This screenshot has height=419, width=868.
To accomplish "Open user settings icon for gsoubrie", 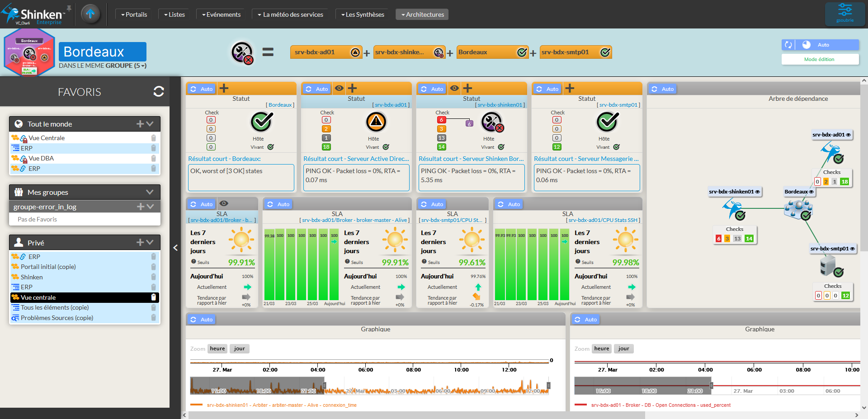I will 844,14.
